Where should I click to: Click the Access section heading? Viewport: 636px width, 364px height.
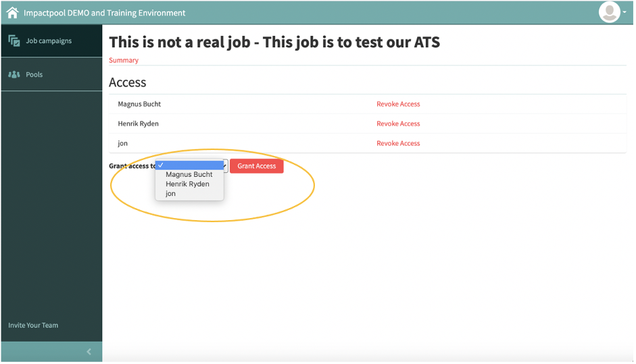[127, 82]
